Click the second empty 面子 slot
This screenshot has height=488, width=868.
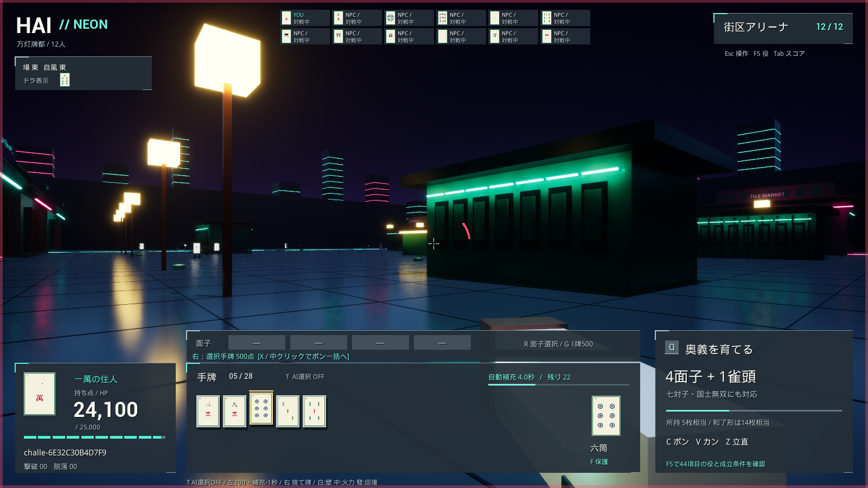point(318,343)
